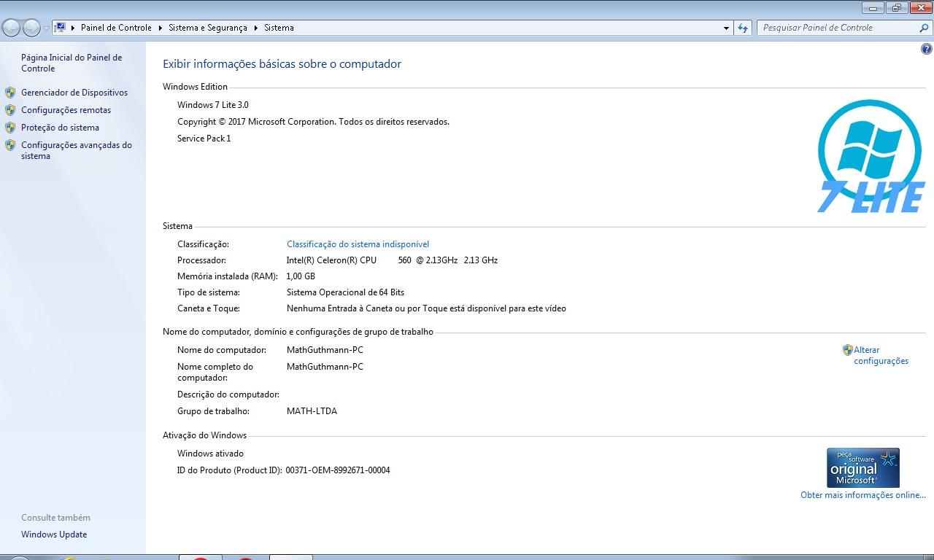
Task: Click Alterar configurações link
Action: [x=881, y=355]
